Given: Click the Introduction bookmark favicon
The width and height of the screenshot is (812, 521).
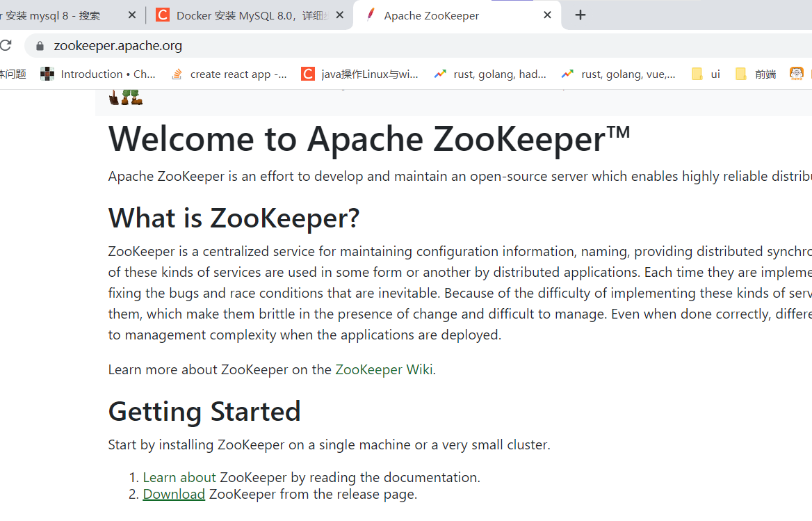Looking at the screenshot, I should point(47,74).
